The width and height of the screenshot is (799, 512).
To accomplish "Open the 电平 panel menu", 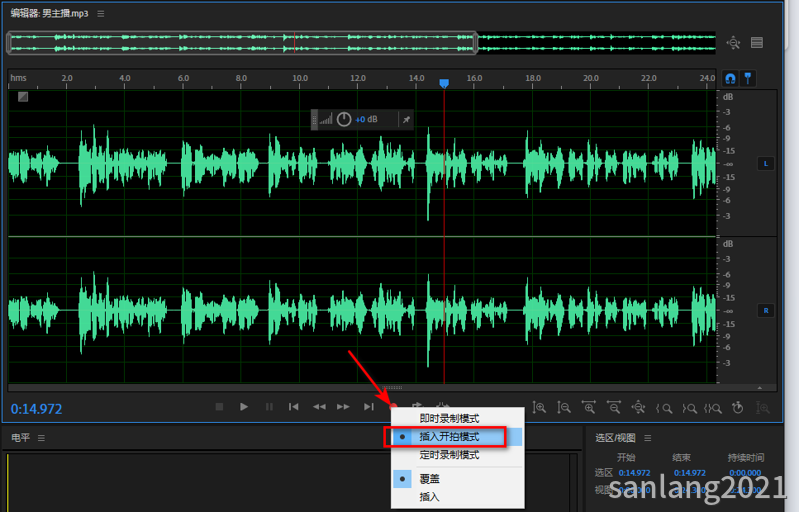I will (x=41, y=438).
